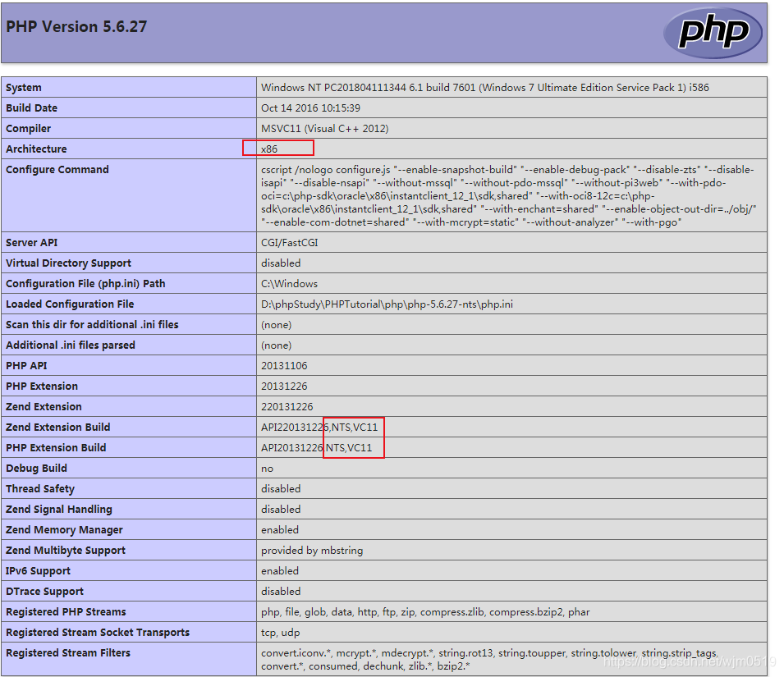The height and width of the screenshot is (677, 784).
Task: Select the 'convert.iconv.*' stream filters value
Action: tap(490, 660)
